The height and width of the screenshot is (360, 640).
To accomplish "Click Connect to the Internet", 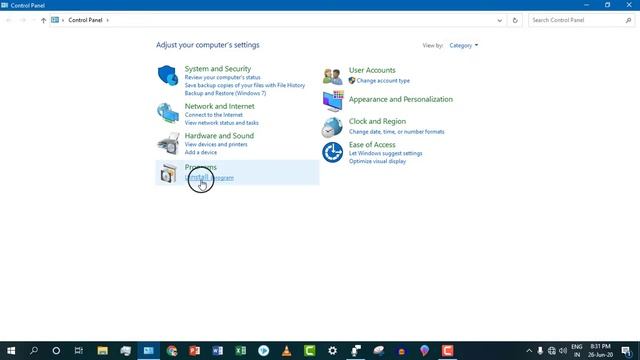I will [x=213, y=115].
